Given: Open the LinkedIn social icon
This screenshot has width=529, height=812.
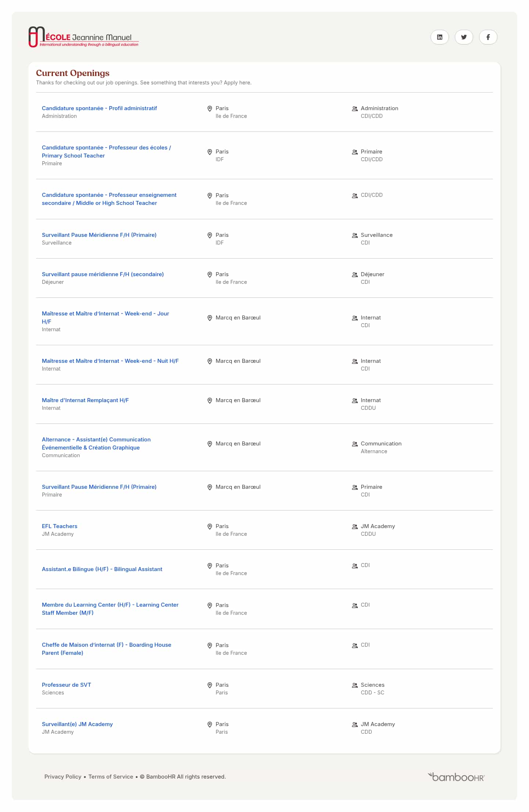Looking at the screenshot, I should click(439, 37).
